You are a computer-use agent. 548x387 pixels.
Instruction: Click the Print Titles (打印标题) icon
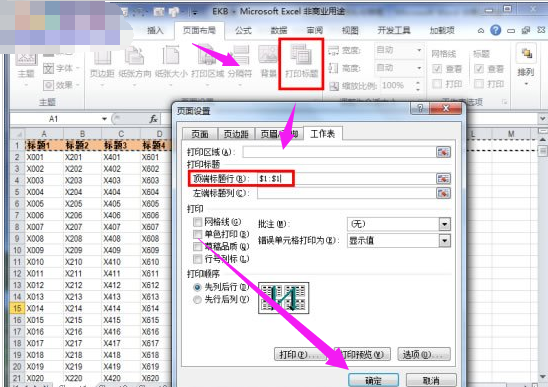301,61
